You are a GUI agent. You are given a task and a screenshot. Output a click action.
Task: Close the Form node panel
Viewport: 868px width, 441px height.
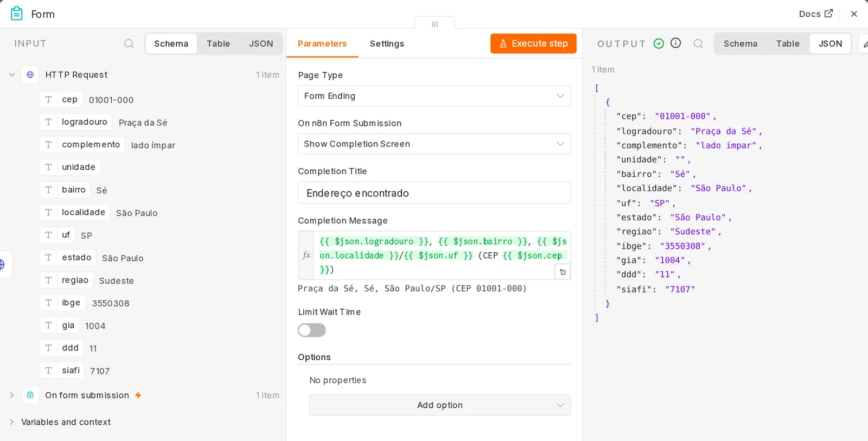point(854,14)
